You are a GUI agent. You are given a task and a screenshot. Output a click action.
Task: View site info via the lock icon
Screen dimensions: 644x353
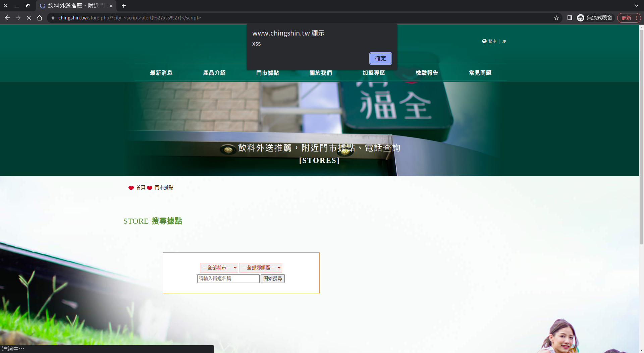point(53,18)
